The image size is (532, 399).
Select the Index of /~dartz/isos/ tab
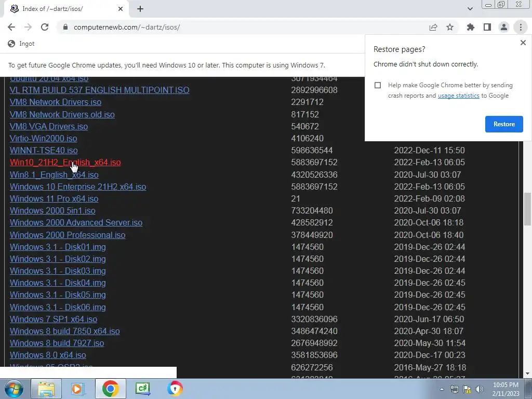click(x=66, y=9)
